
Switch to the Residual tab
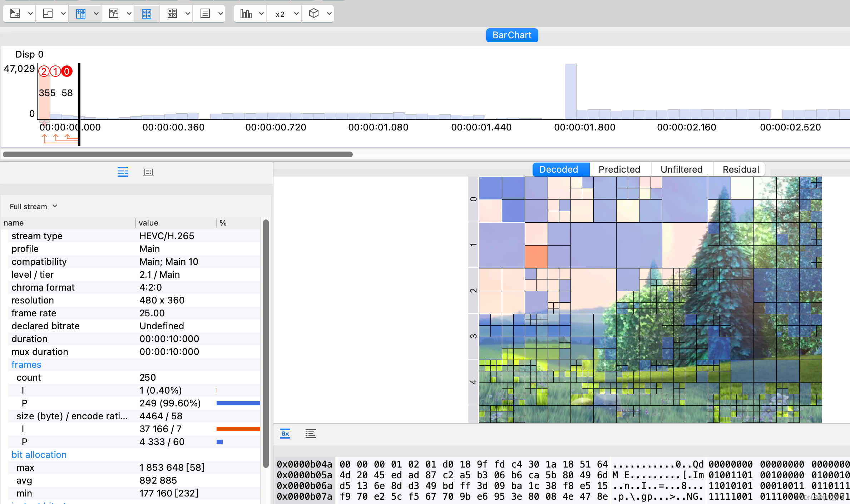(x=740, y=169)
